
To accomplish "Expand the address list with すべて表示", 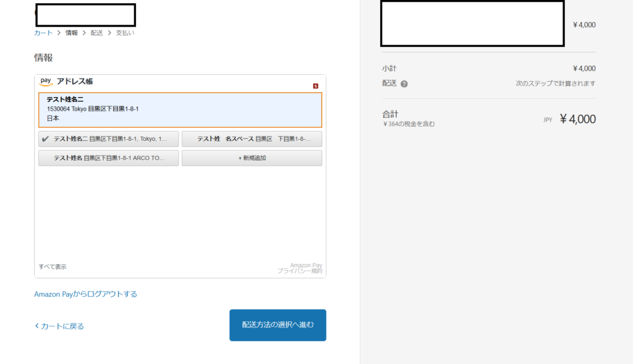I will pos(53,267).
